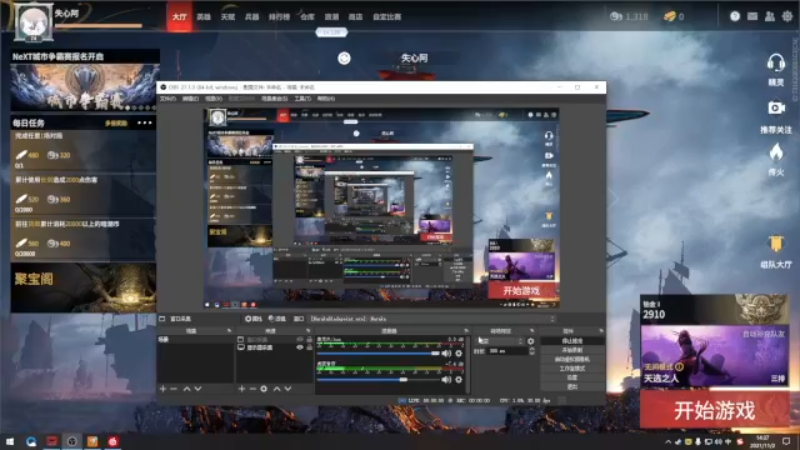Click 停止推流 in OBS controls
This screenshot has height=450, width=800.
pos(572,341)
